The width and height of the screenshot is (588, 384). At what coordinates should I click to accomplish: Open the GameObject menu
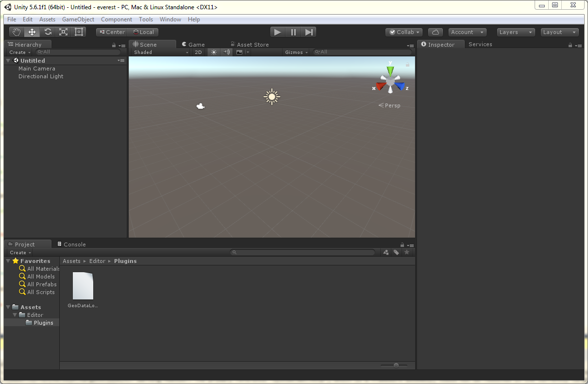(78, 19)
